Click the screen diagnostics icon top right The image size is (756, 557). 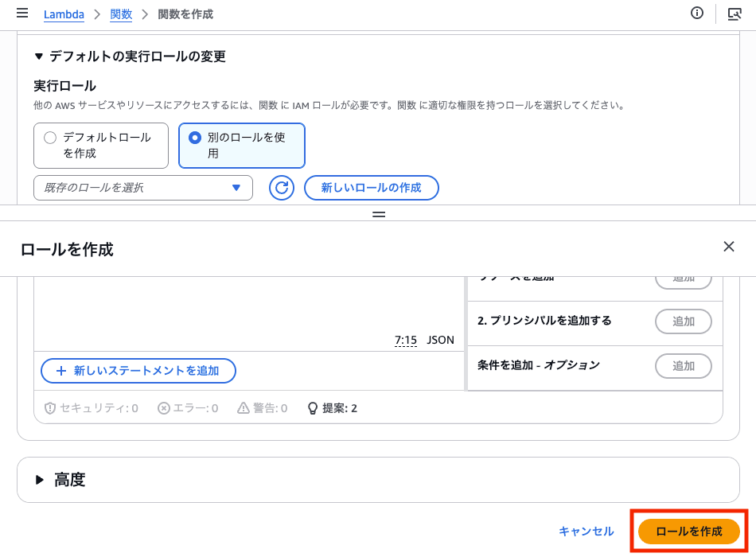click(735, 14)
